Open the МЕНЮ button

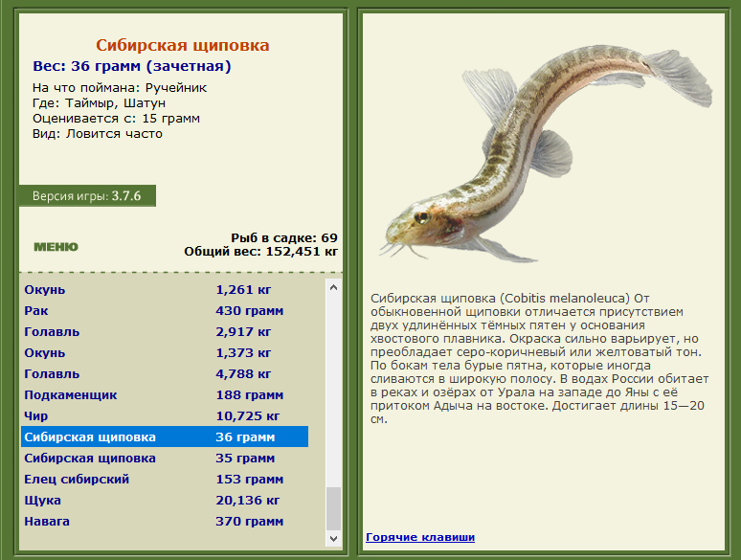(56, 247)
